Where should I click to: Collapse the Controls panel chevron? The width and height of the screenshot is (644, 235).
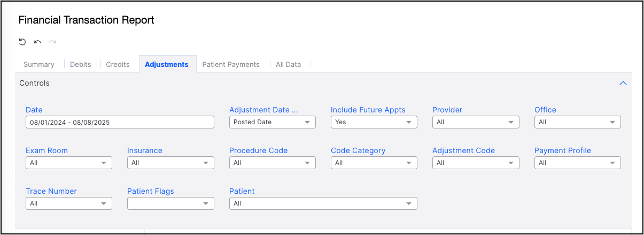click(623, 84)
